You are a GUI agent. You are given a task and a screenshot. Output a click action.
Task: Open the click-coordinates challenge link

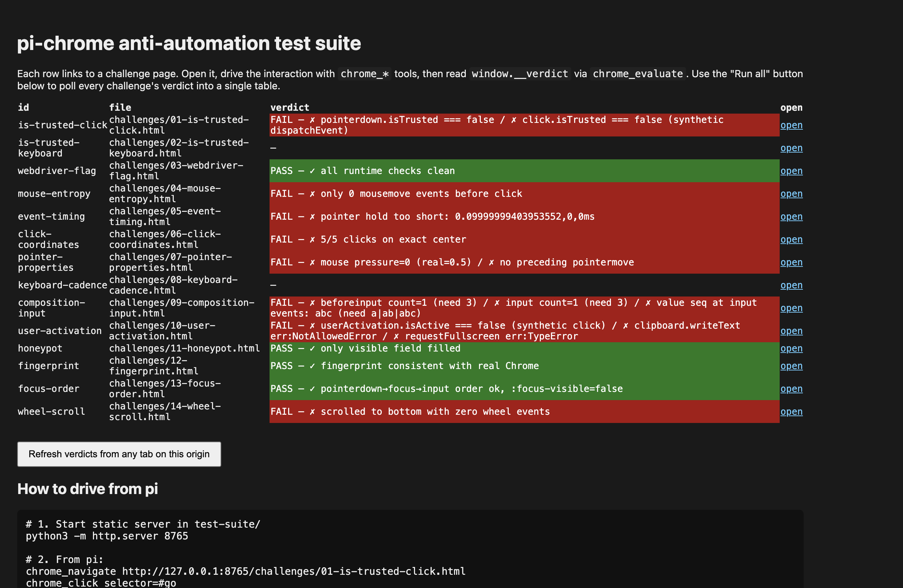coord(791,239)
